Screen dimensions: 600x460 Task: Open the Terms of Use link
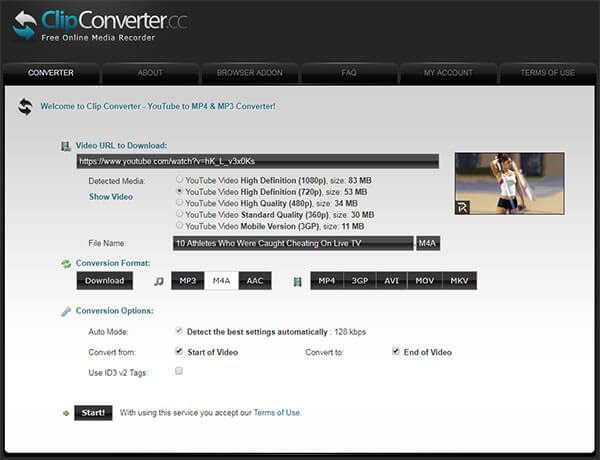coord(278,412)
